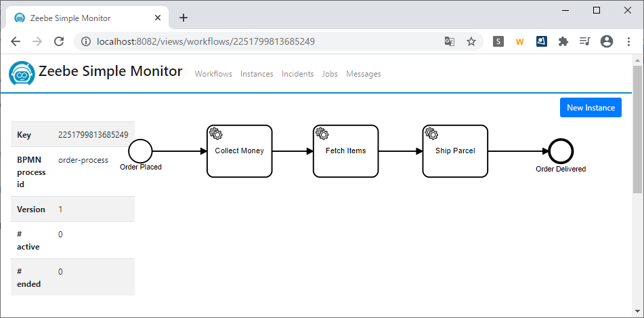Open the Instances navigation link
This screenshot has height=318, width=644.
click(x=257, y=74)
